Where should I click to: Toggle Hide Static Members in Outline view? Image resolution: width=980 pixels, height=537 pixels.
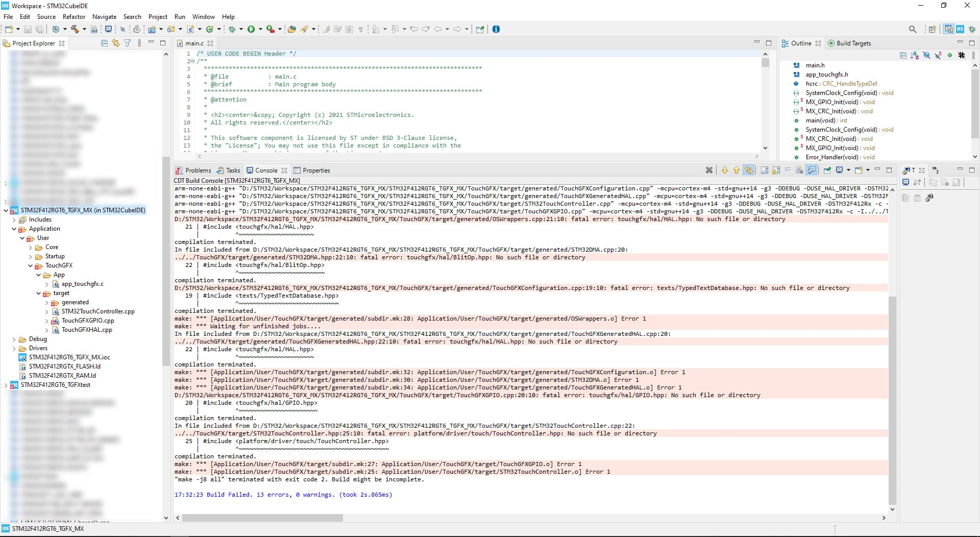(x=938, y=55)
